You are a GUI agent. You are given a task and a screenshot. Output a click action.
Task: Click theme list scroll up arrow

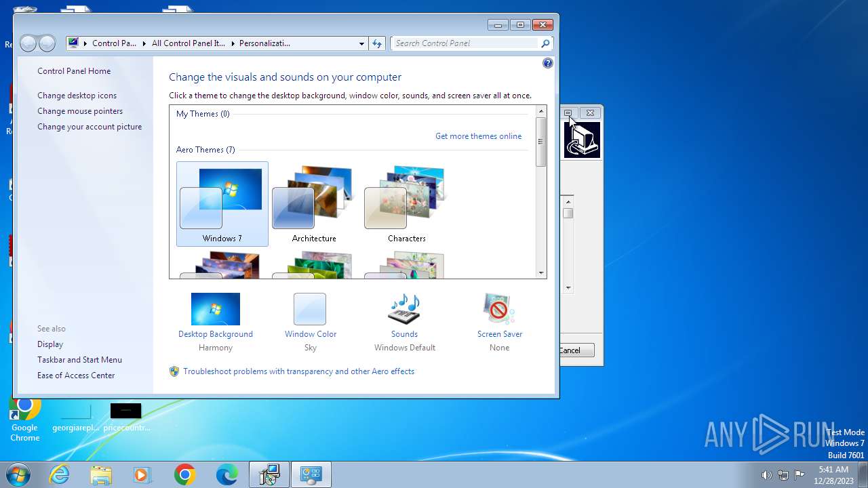(541, 111)
